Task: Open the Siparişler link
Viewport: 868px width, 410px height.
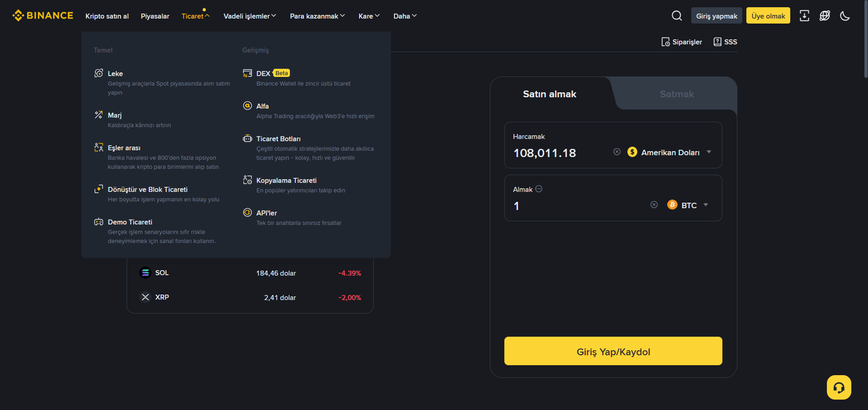Action: tap(682, 42)
